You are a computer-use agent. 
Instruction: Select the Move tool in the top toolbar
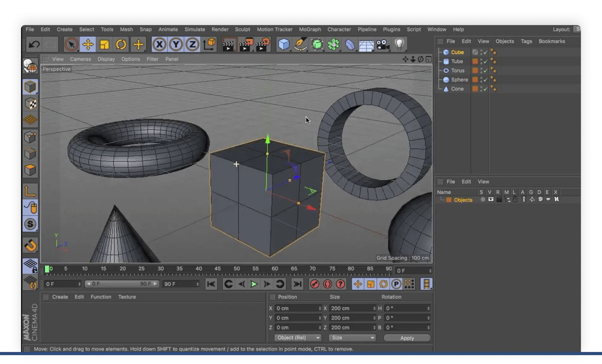88,45
